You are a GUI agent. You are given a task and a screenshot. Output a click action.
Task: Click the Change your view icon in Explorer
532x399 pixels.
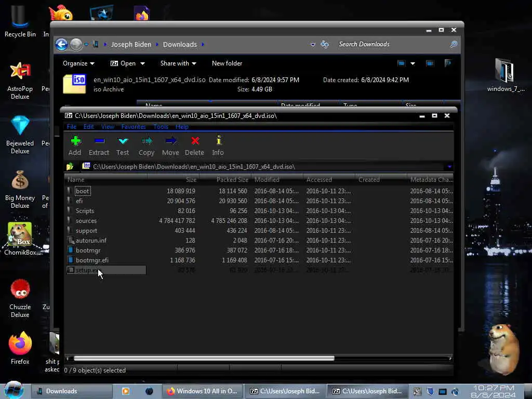pos(402,63)
